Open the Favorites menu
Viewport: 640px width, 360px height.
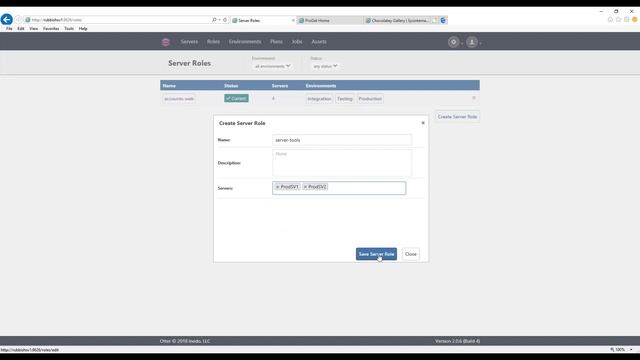pos(51,29)
